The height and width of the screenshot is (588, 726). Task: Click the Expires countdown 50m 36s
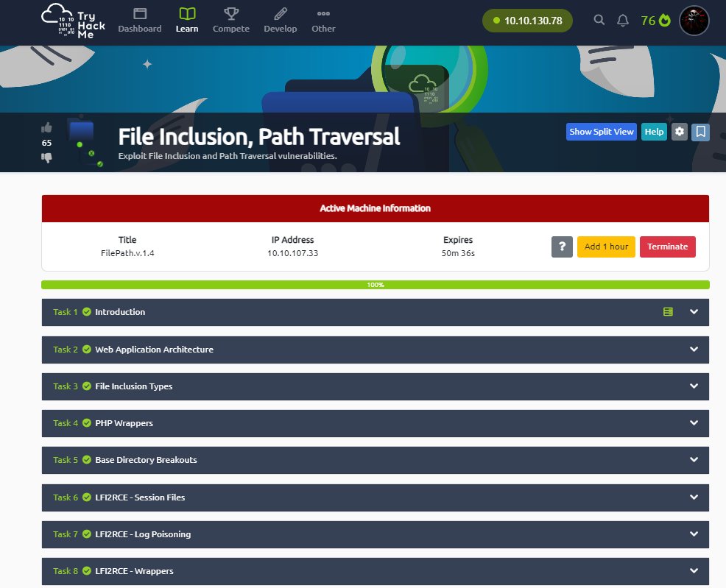[x=458, y=253]
